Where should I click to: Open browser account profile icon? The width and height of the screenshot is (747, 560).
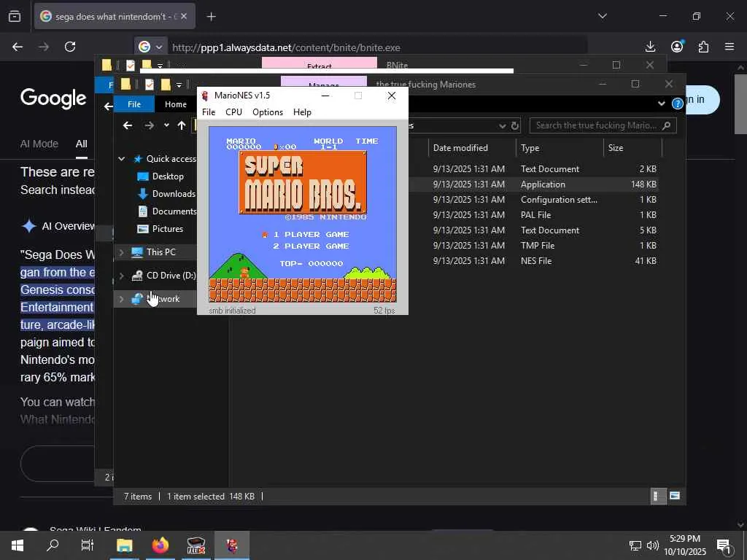(677, 47)
